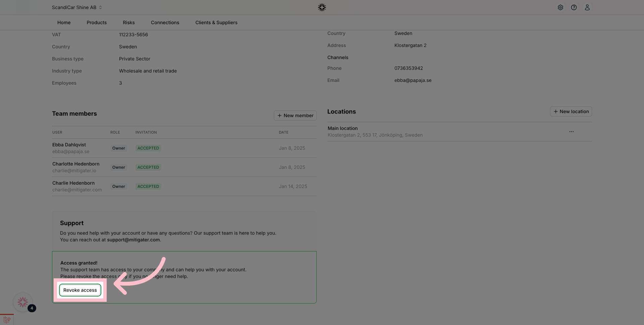Go to the Home tab

point(64,22)
